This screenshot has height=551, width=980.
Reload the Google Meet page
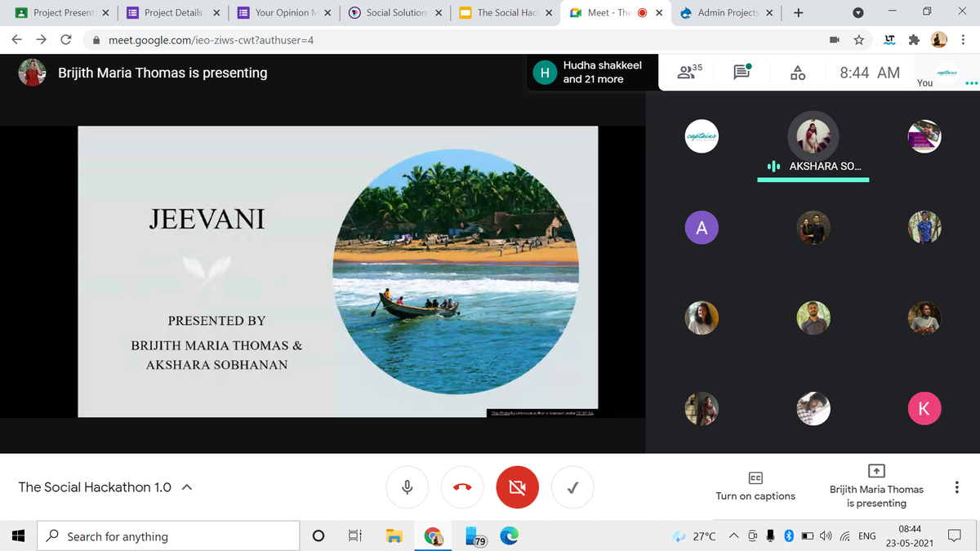pos(66,40)
